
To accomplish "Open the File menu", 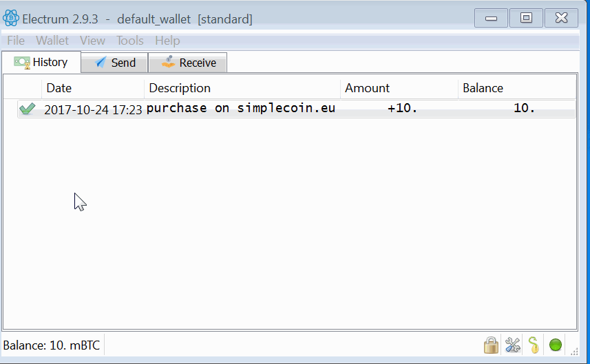I will coord(16,41).
